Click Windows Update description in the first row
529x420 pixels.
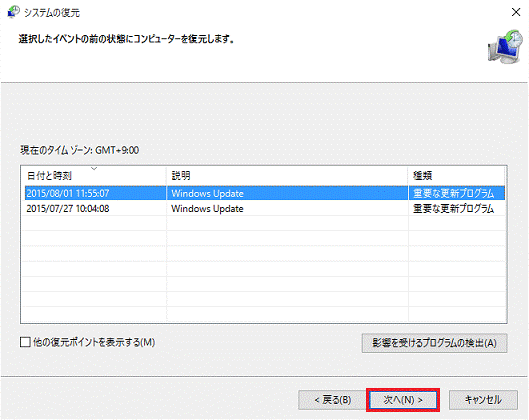(x=207, y=193)
